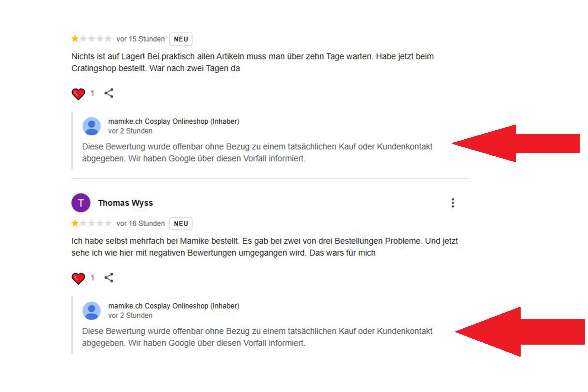Open three-dot menu for Thomas Wyss review
588x392 pixels.
pyautogui.click(x=453, y=203)
